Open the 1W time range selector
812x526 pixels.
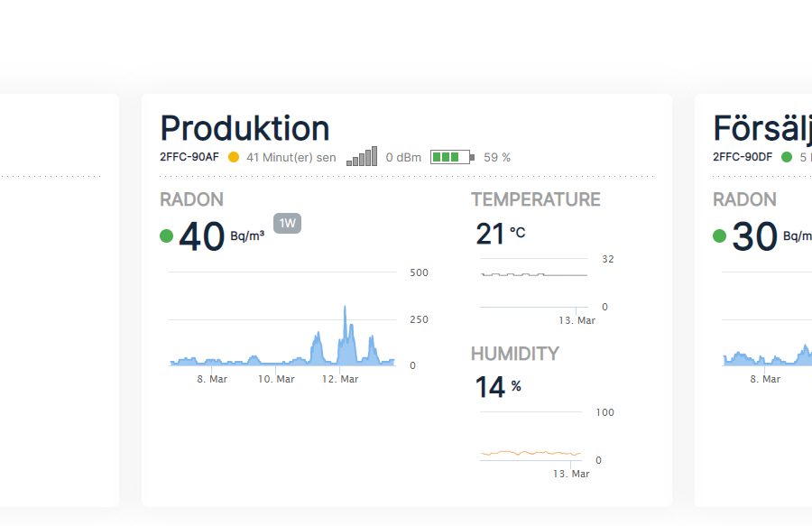(289, 223)
